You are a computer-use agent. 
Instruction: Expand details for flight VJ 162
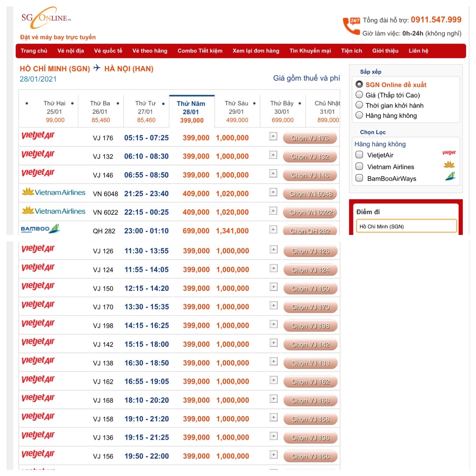click(273, 380)
